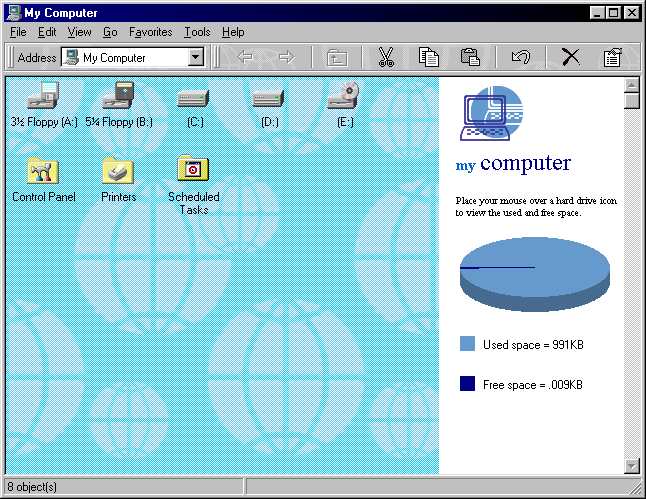The height and width of the screenshot is (499, 646).
Task: Click the Address field showing My Computer
Action: [x=133, y=57]
